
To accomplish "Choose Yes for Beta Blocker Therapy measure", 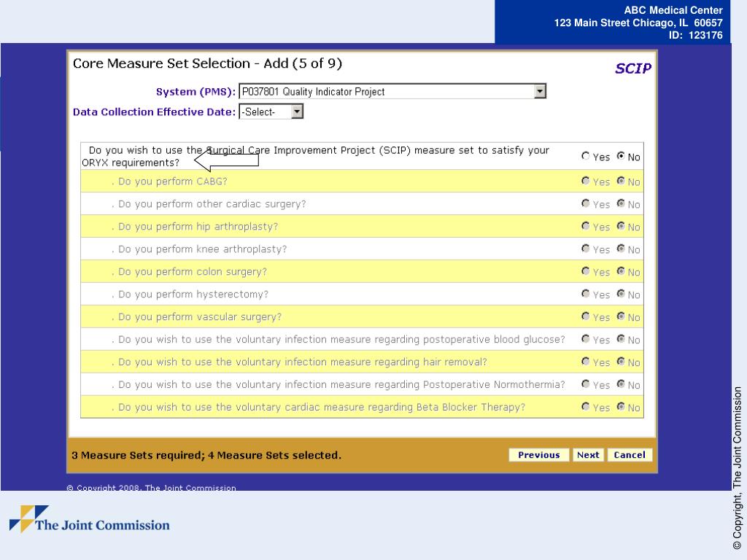I will pyautogui.click(x=586, y=407).
